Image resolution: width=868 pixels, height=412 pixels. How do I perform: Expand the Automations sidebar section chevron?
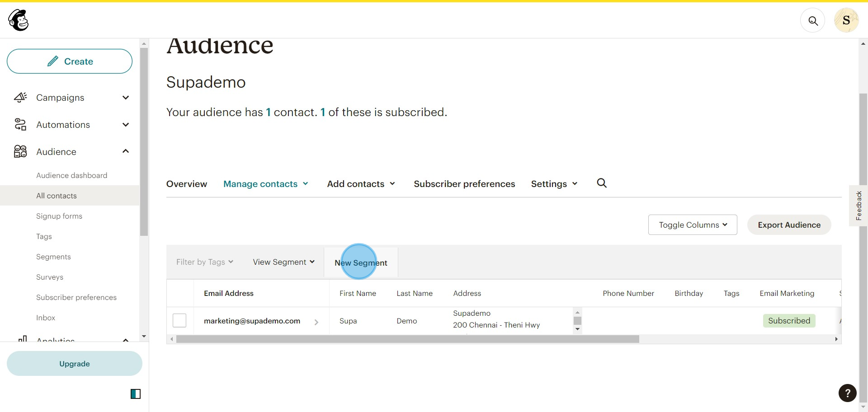tap(126, 125)
